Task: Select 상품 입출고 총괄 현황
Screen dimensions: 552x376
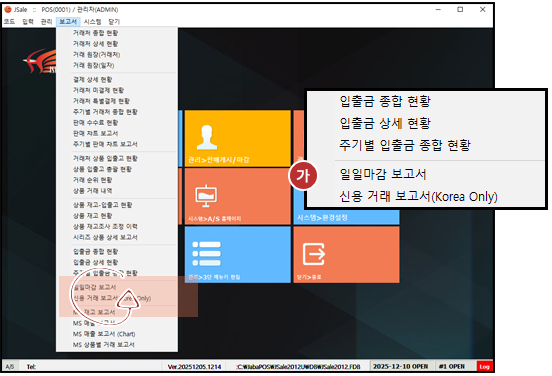Action: tap(102, 169)
